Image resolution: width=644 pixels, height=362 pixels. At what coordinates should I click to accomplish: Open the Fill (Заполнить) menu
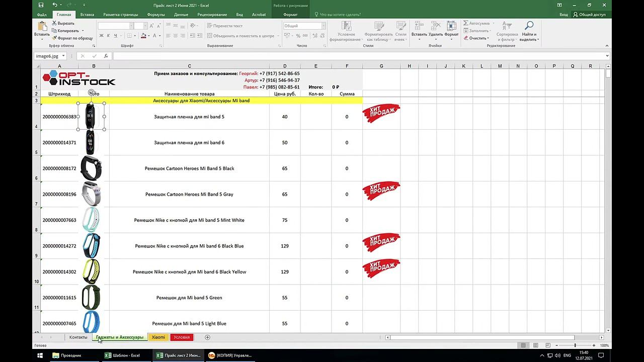477,31
